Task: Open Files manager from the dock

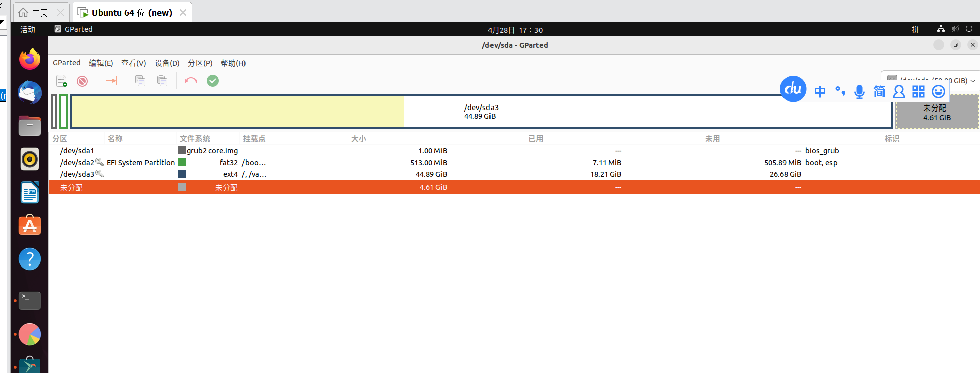Action: [x=30, y=126]
